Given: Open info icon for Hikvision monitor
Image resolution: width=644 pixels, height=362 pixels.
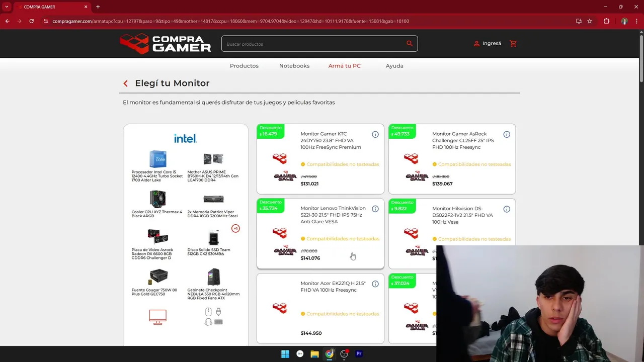Looking at the screenshot, I should pos(507,209).
